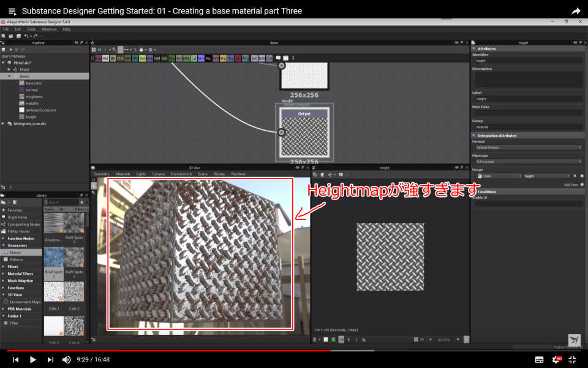The width and height of the screenshot is (588, 368).
Task: Open YouTube settings gear
Action: 557,359
